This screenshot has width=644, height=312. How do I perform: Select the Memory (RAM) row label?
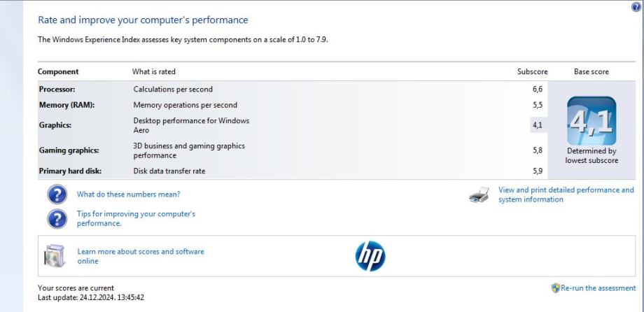click(x=66, y=105)
